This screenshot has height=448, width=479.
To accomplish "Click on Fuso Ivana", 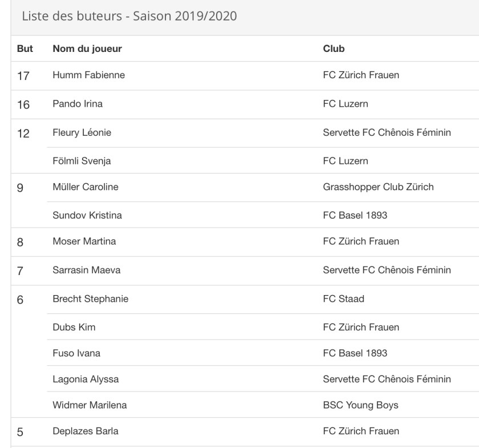I will pos(76,353).
